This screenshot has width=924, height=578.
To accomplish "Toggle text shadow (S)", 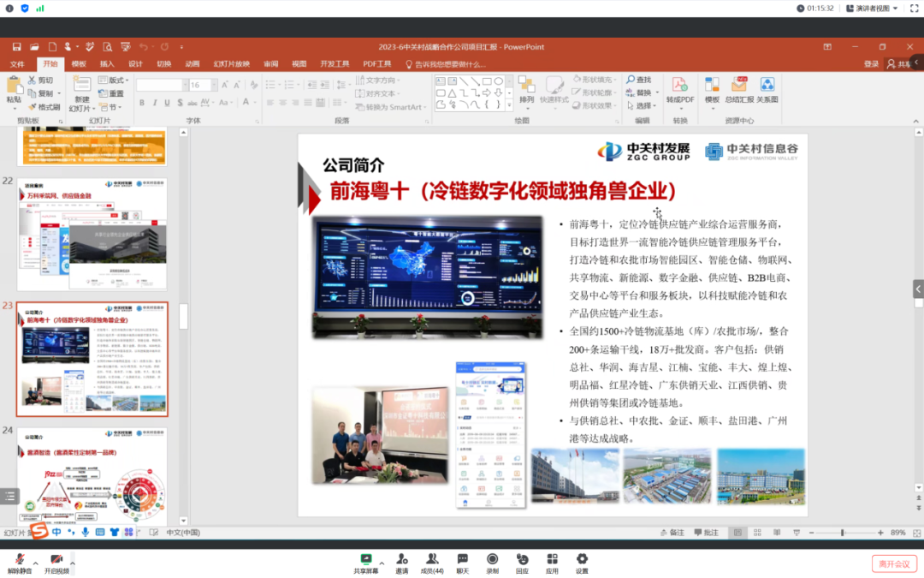I will [x=180, y=103].
